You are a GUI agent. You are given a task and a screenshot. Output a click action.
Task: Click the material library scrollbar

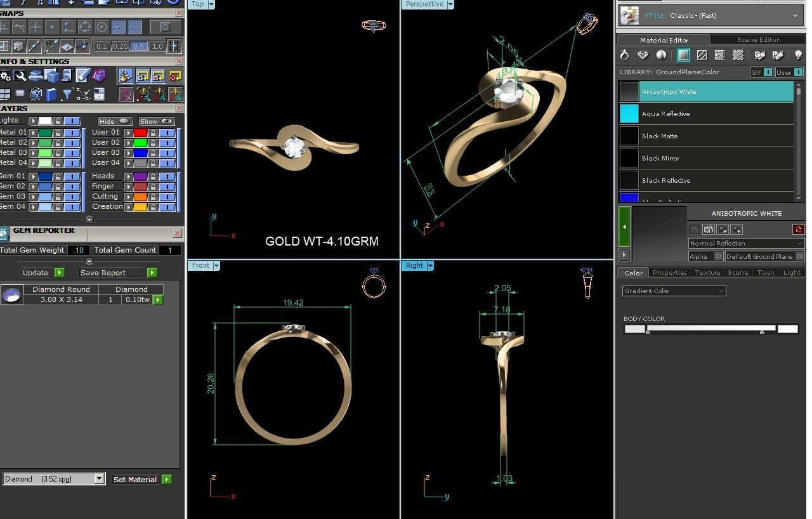799,142
